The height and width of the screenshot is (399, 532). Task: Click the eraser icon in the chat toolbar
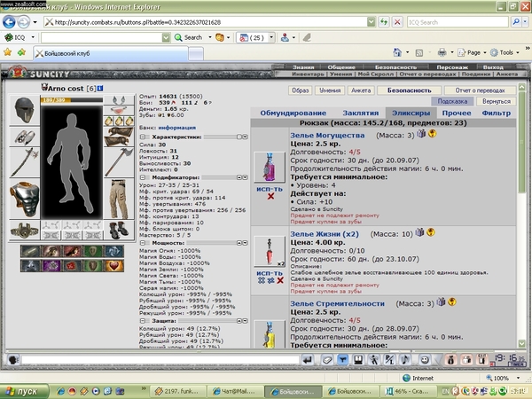(x=327, y=360)
